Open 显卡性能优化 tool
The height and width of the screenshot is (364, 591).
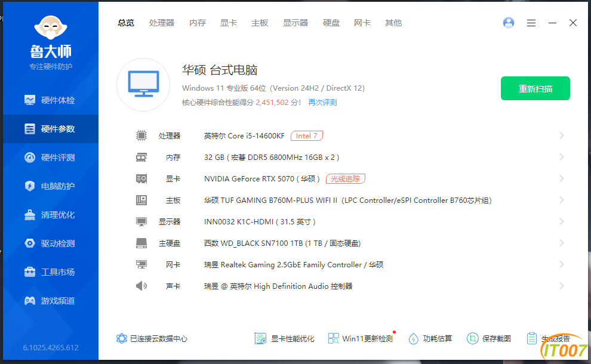pyautogui.click(x=285, y=338)
